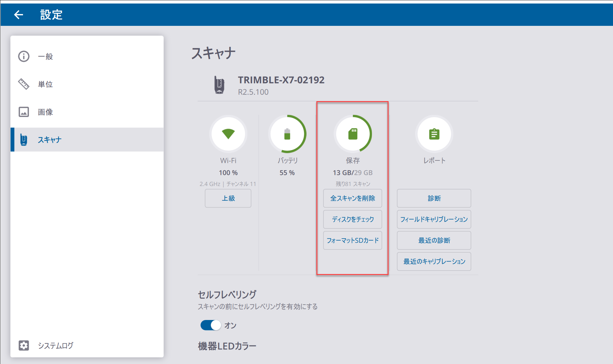Click the バッテリ label
613x364 pixels.
(287, 160)
